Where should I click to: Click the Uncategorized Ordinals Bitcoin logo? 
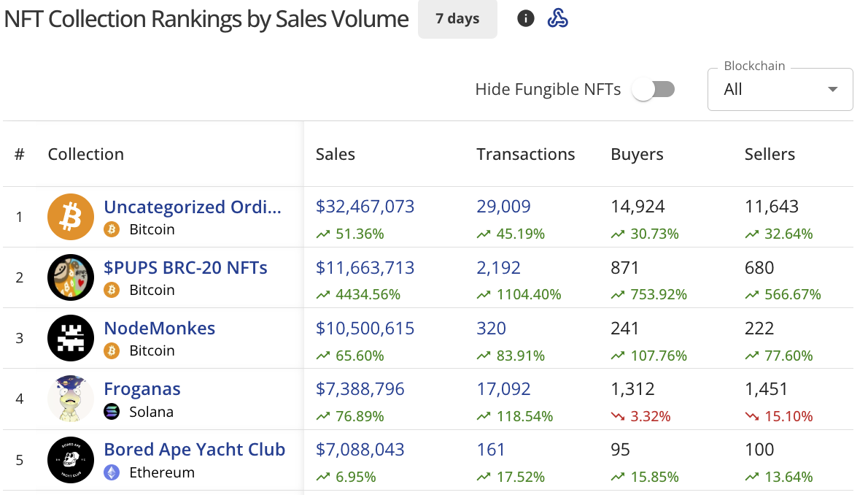coord(70,217)
